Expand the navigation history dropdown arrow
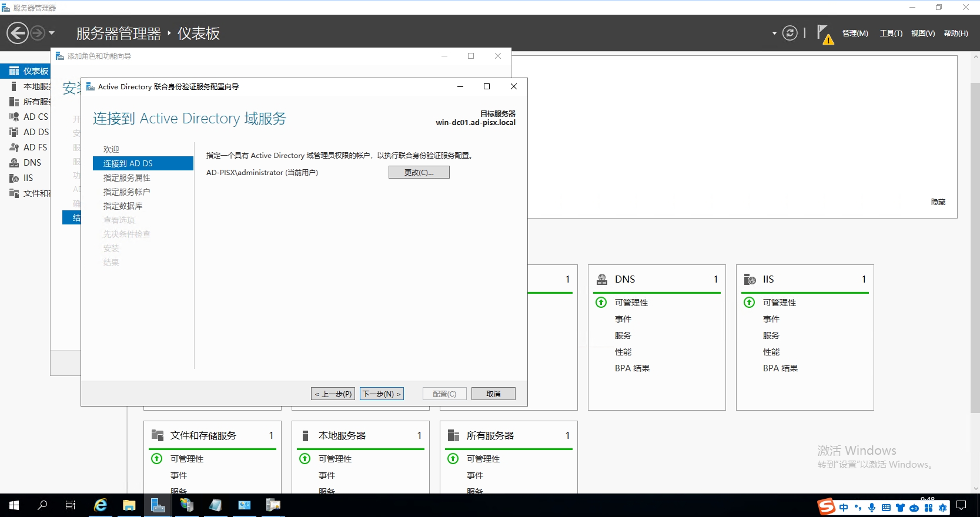This screenshot has height=517, width=980. coord(52,33)
